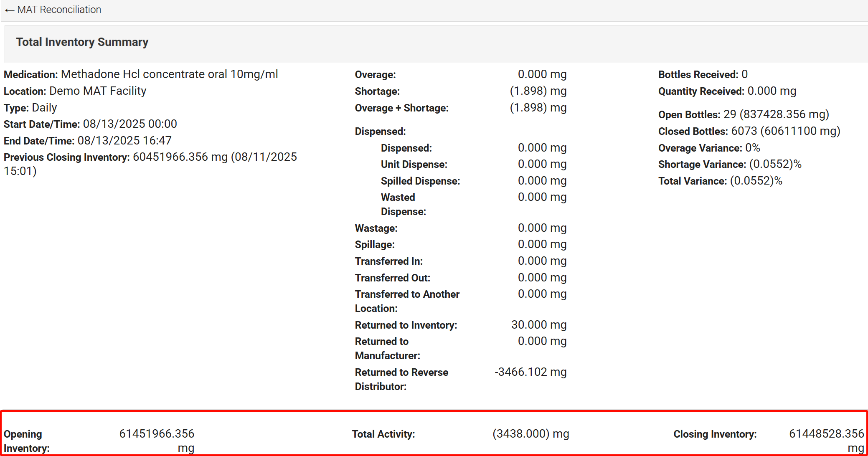Click the Bottles Received count
Screen dimensions: 868x456
tap(744, 74)
